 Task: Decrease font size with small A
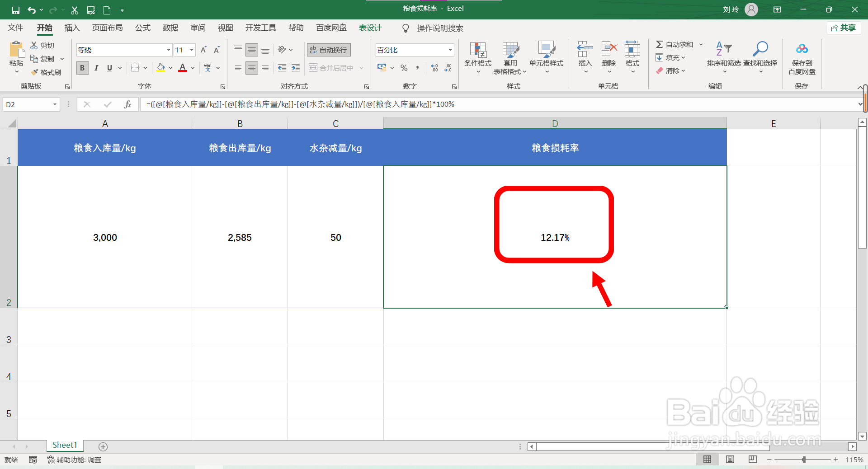point(217,50)
